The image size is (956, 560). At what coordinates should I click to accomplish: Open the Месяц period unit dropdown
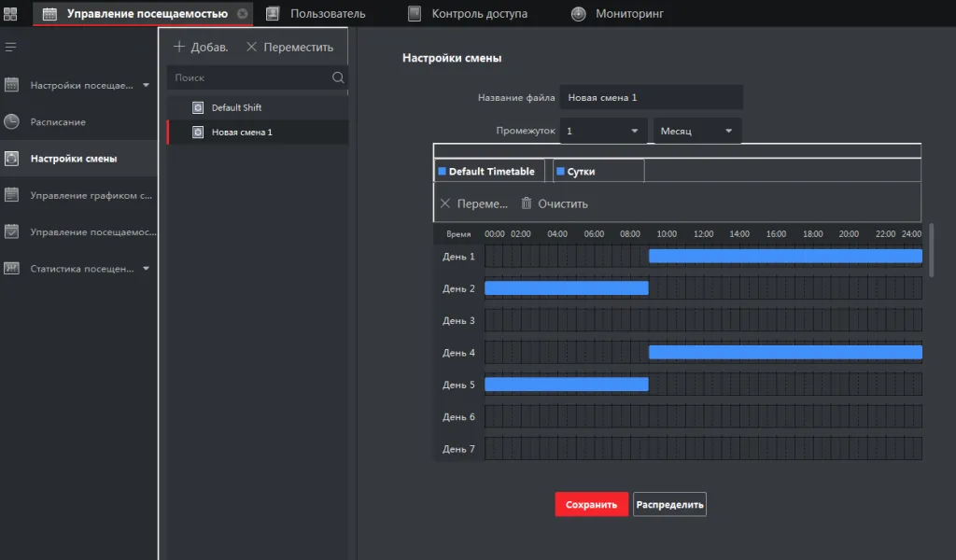coord(697,132)
